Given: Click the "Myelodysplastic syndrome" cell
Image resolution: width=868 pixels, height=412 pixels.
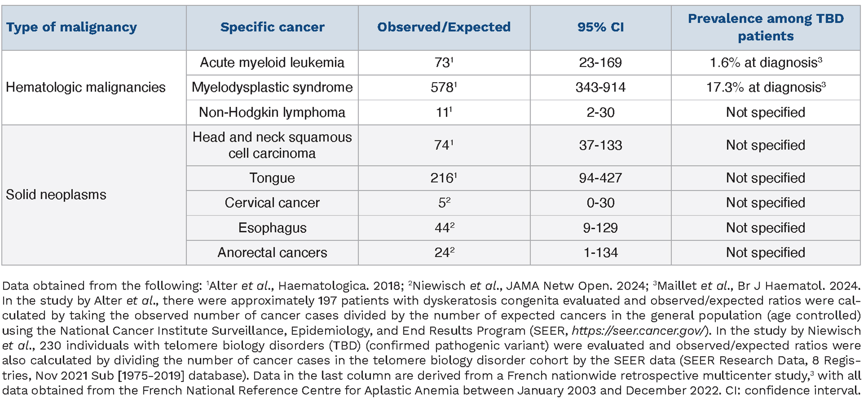Looking at the screenshot, I should click(272, 87).
